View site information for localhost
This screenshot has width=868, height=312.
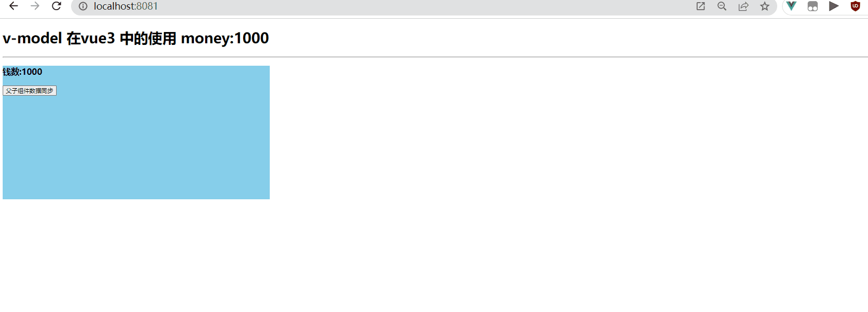tap(83, 6)
